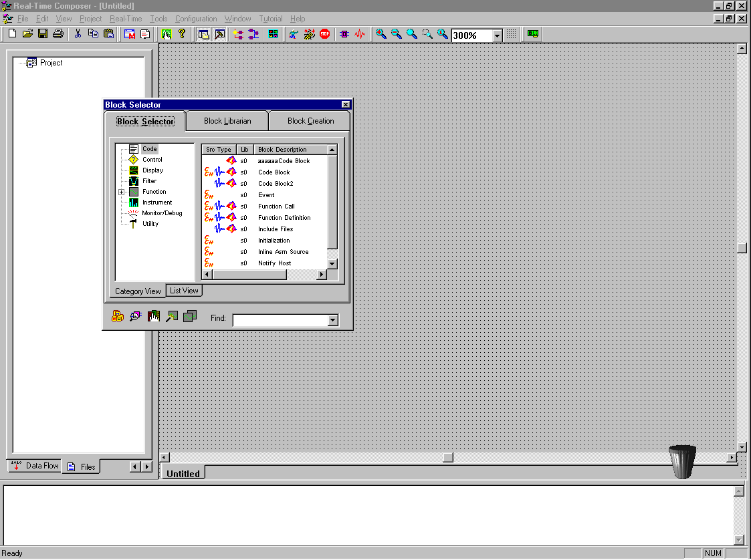751x560 pixels.
Task: Toggle the dotted grid toolbar button
Action: point(512,34)
